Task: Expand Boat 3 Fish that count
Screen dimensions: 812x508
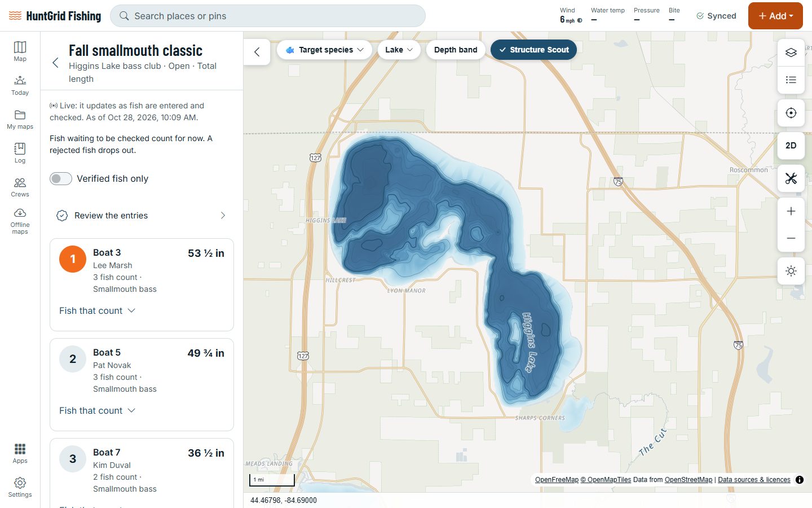Action: [97, 310]
